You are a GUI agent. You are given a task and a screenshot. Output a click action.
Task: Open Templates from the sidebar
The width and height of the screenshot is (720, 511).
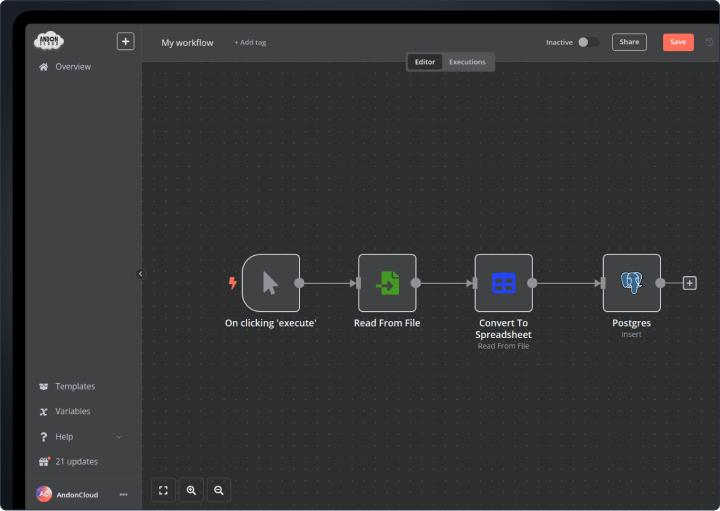pyautogui.click(x=75, y=386)
